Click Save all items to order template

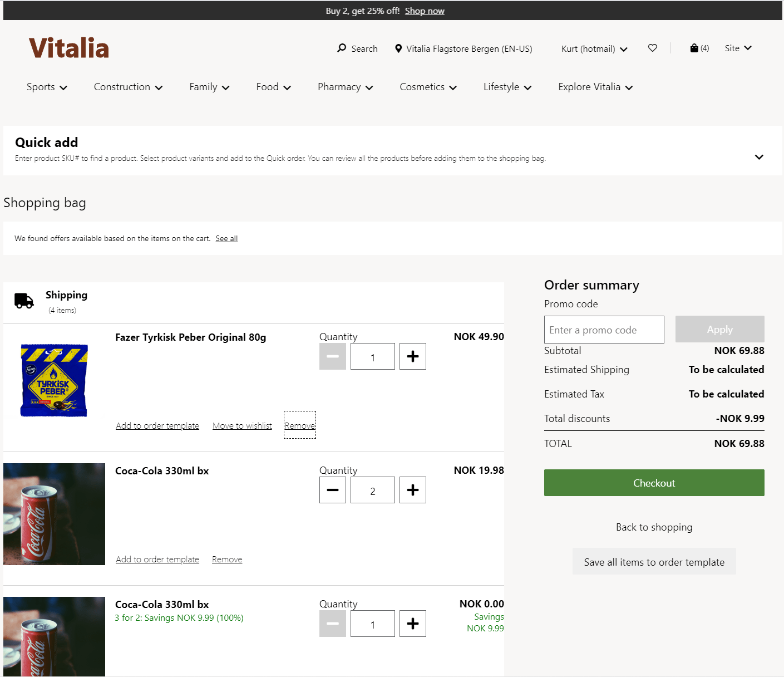tap(654, 562)
